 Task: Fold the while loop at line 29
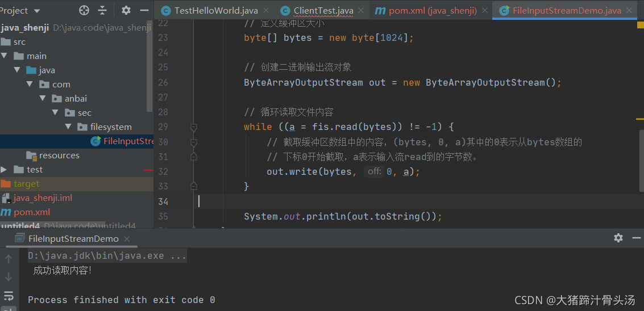193,127
